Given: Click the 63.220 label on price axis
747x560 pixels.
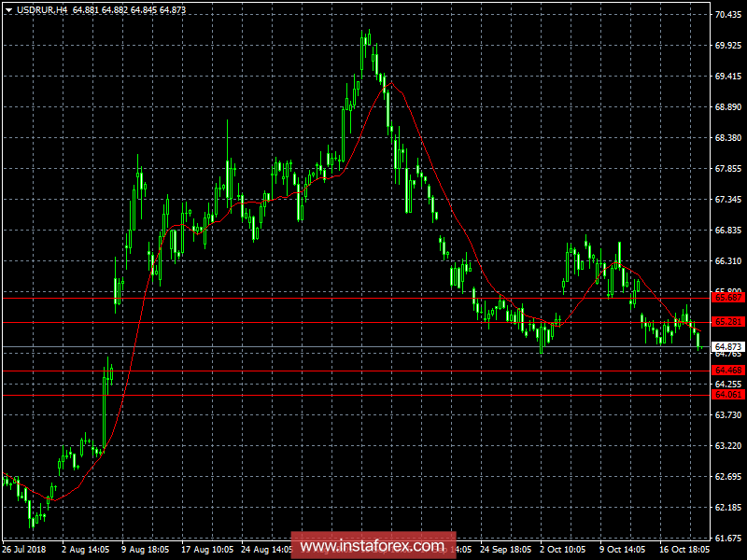Looking at the screenshot, I should (728, 446).
